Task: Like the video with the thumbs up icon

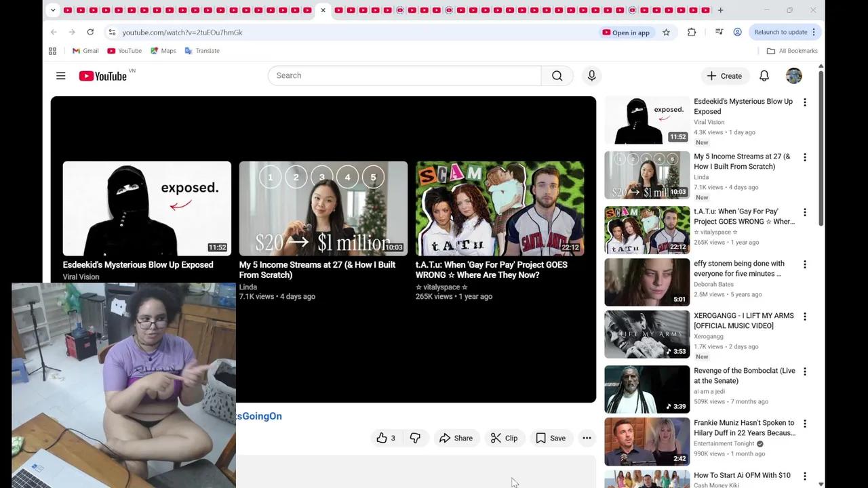Action: 385,438
